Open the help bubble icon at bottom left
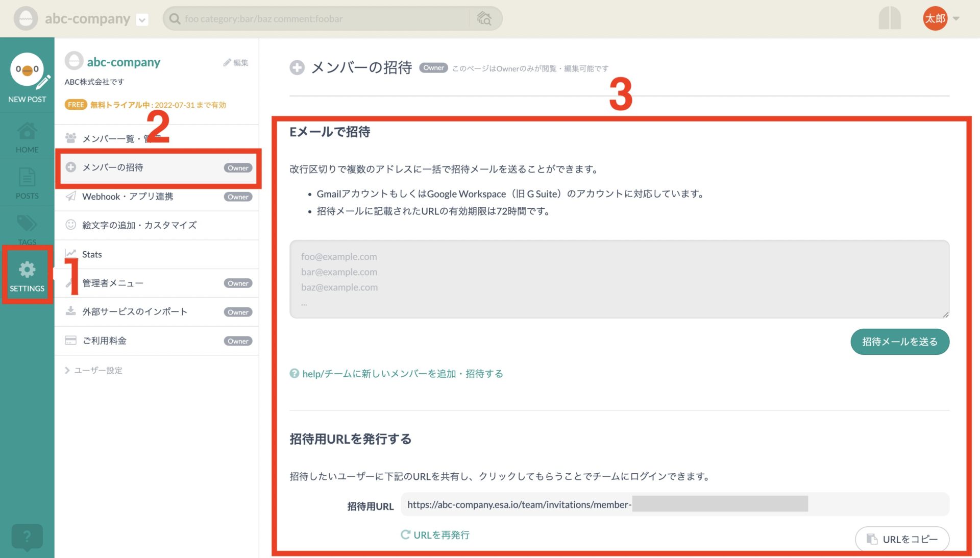The image size is (980, 558). 27,537
